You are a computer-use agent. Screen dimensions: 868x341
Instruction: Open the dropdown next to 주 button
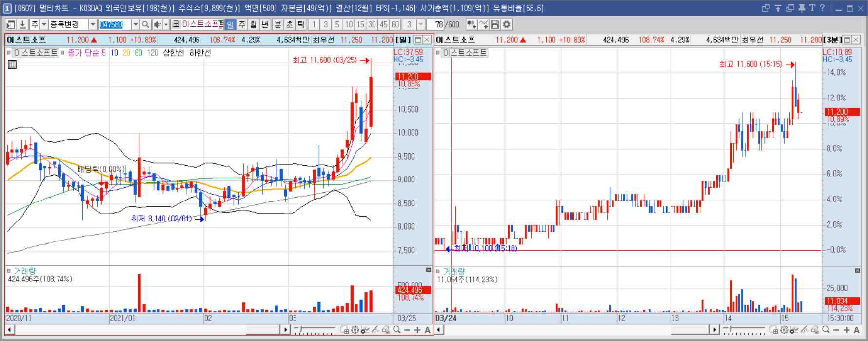point(44,24)
